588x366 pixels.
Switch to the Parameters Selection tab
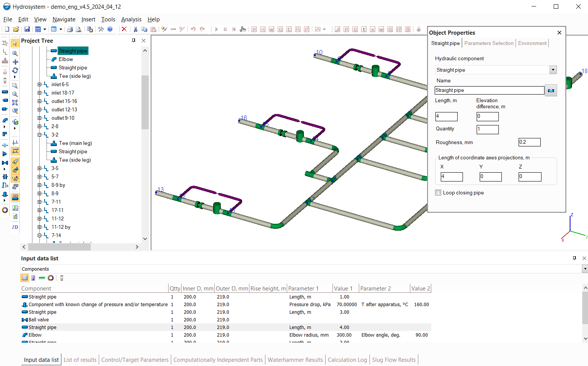pyautogui.click(x=489, y=43)
